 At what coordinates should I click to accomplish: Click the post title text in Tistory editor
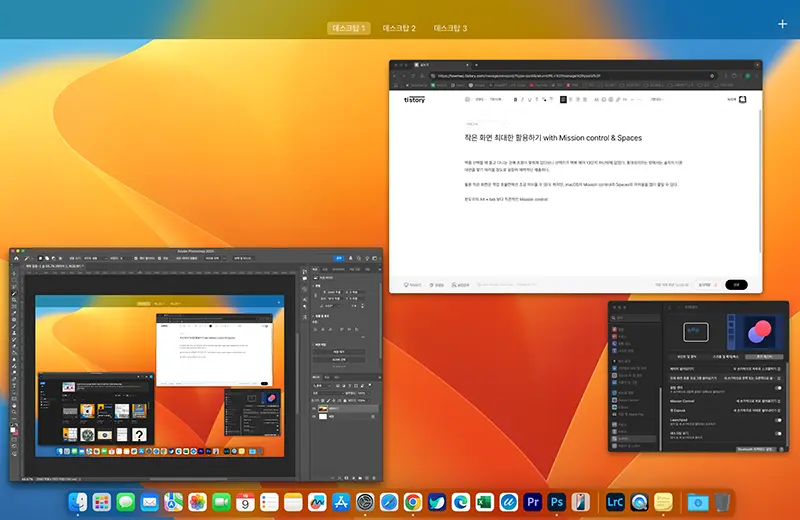tap(553, 138)
